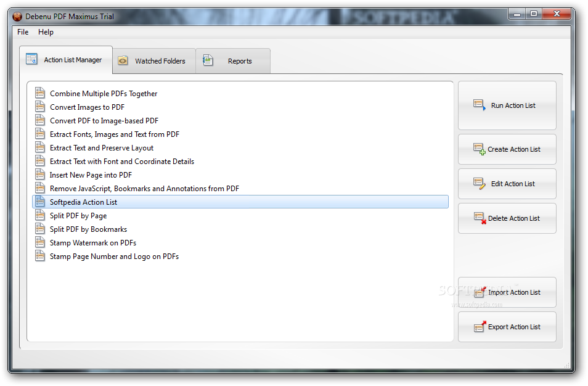Click icon beside Extract Text and Preserve Layout
This screenshot has width=588, height=386.
39,147
